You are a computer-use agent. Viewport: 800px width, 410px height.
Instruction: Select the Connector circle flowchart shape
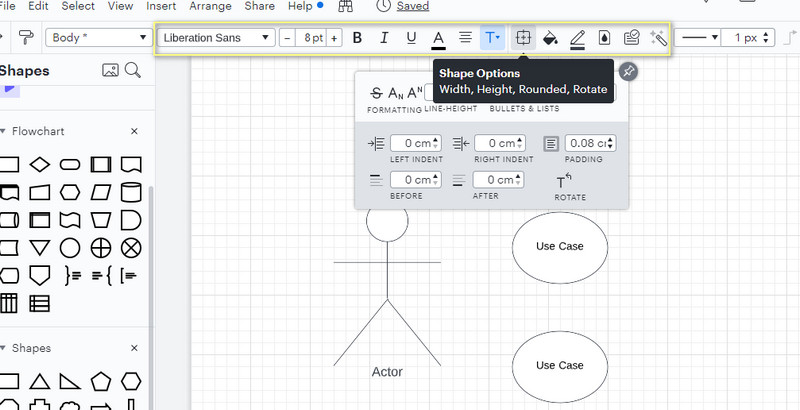[x=70, y=248]
